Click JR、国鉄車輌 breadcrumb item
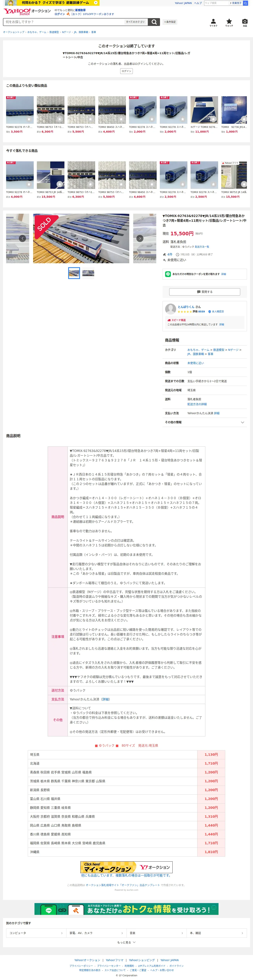This screenshot has height=980, width=253. 81,32
